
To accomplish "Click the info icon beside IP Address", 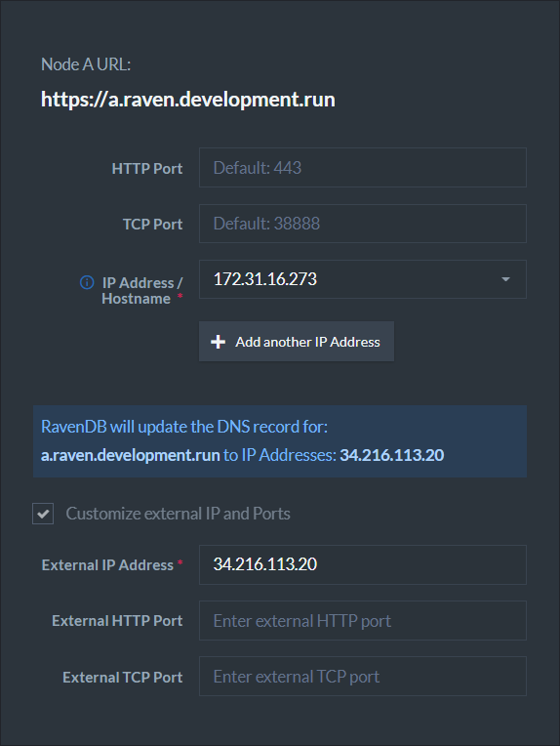I will 87,282.
